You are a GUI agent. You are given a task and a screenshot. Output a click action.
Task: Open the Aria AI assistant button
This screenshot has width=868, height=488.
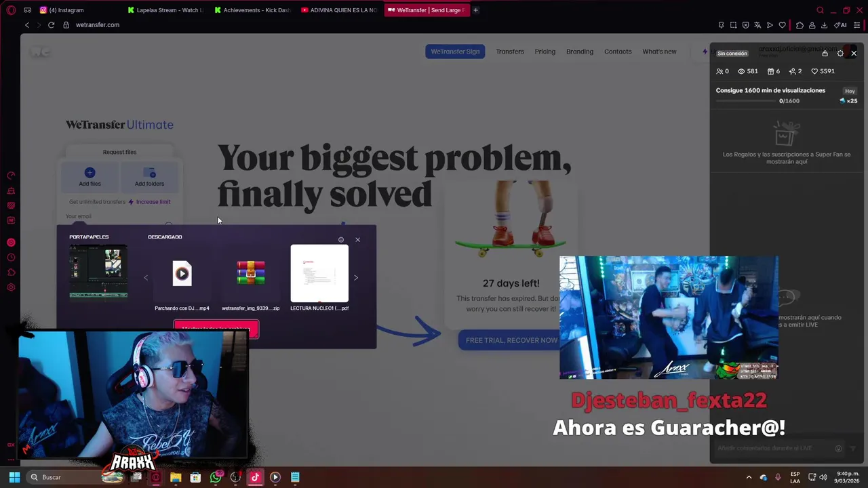click(x=842, y=25)
